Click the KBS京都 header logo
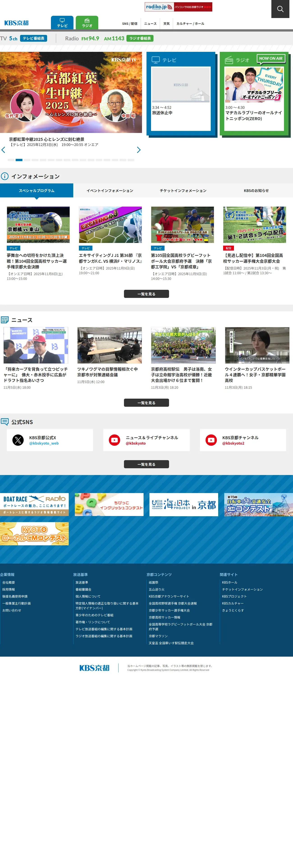 16,23
